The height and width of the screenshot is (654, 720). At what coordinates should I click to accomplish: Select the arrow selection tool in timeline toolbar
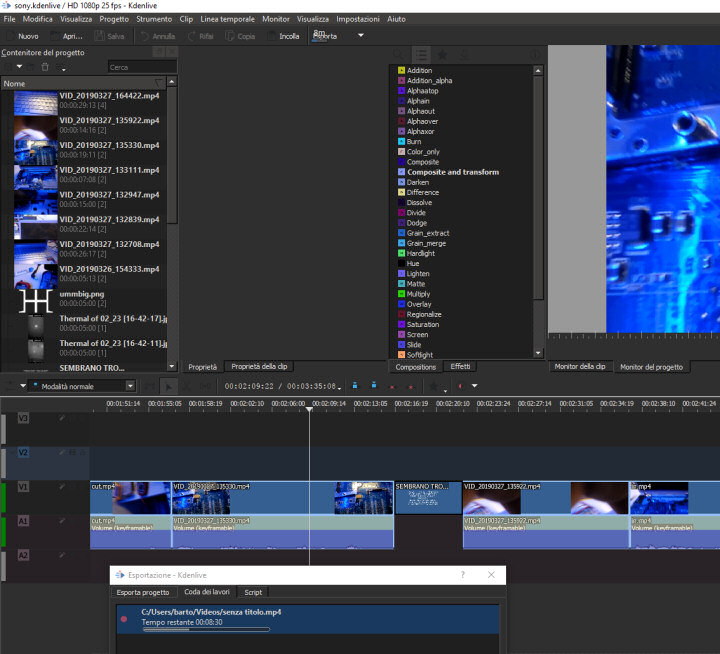tap(169, 387)
